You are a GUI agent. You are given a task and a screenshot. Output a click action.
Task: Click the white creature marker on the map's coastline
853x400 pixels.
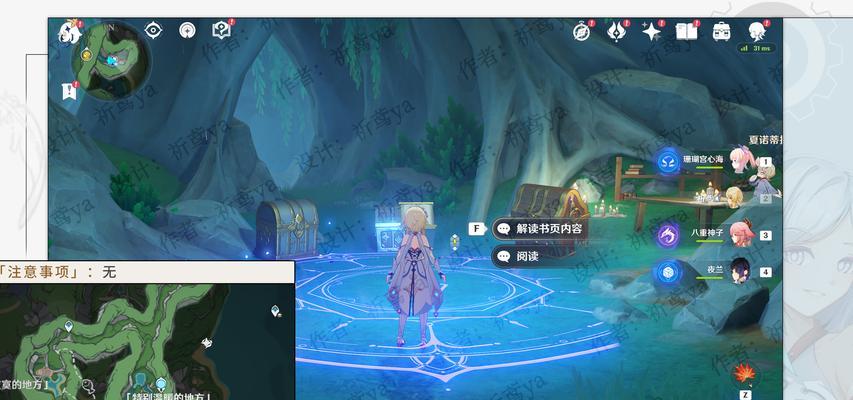tap(207, 342)
